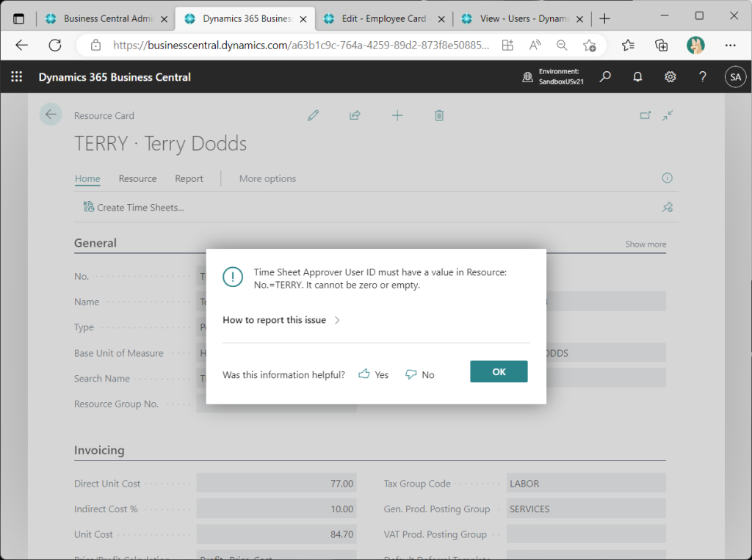Viewport: 752px width, 560px height.
Task: Click the zoom magnifier icon in address bar
Action: [562, 45]
